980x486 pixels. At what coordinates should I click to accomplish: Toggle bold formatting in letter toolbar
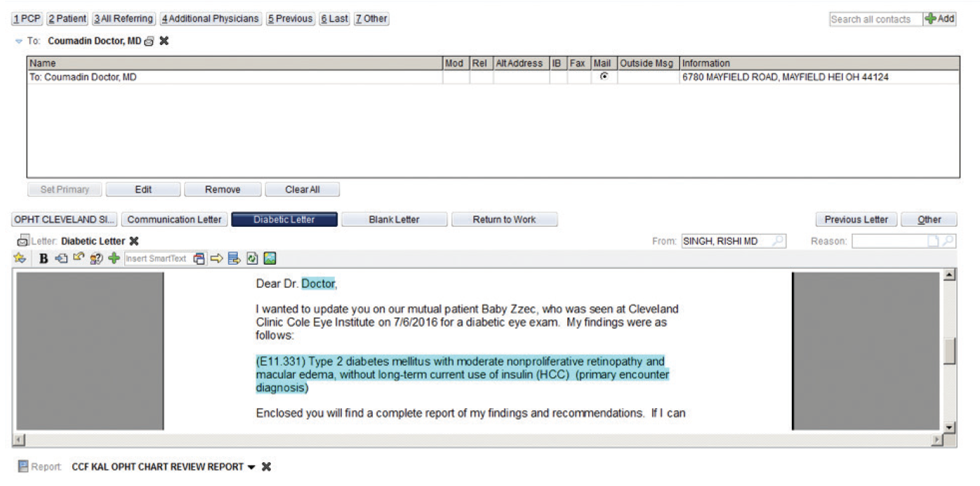(44, 258)
